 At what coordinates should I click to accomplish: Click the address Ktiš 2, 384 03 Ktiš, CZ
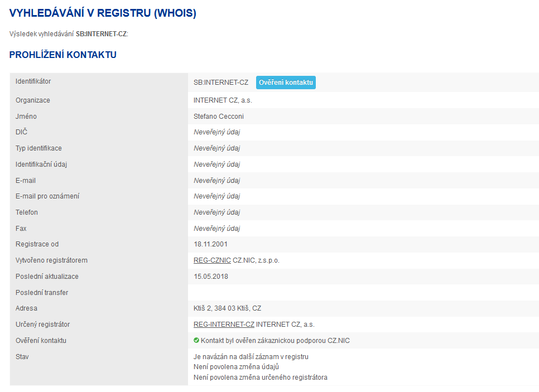[227, 308]
